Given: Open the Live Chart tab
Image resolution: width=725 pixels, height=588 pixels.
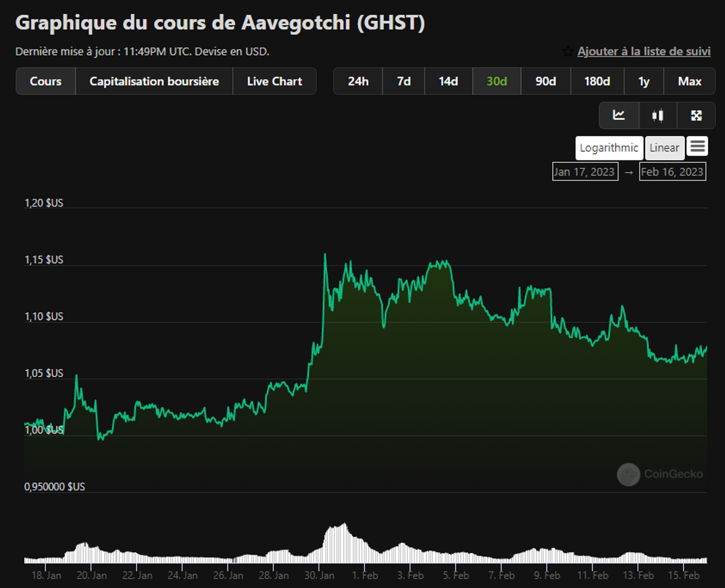Looking at the screenshot, I should (274, 81).
